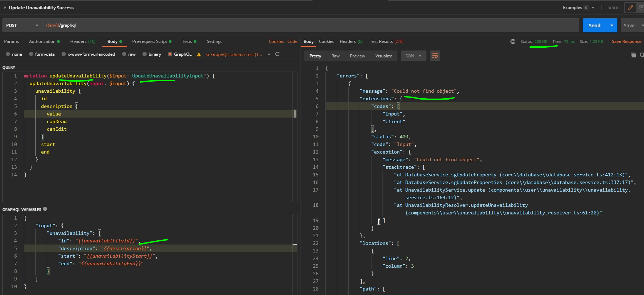The image size is (644, 295).
Task: Expand the Update Unavailability Success request
Action: coord(5,8)
